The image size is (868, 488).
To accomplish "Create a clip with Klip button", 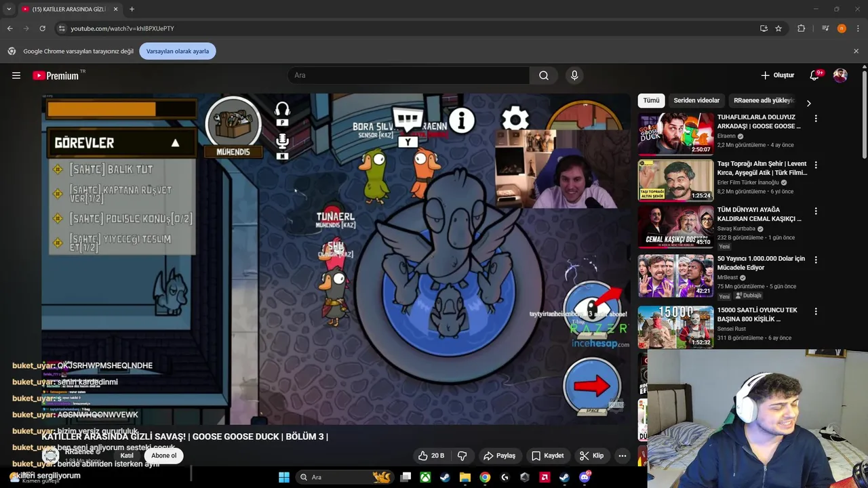I will pos(591,455).
